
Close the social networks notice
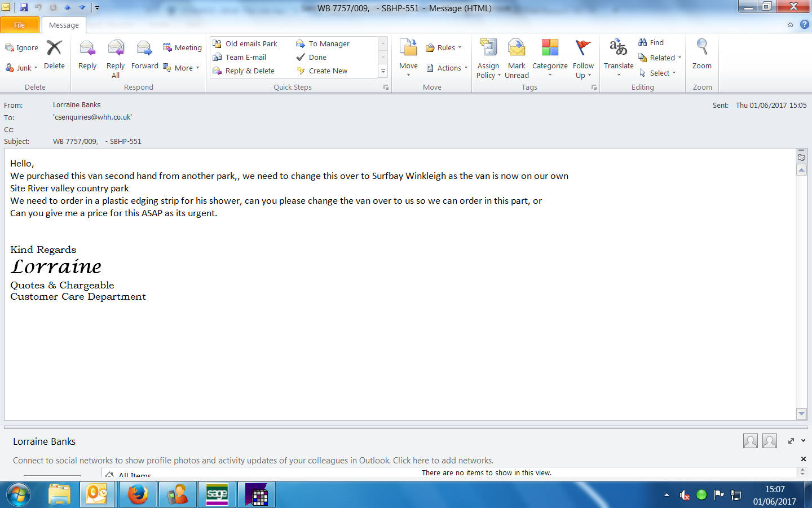coord(804,459)
